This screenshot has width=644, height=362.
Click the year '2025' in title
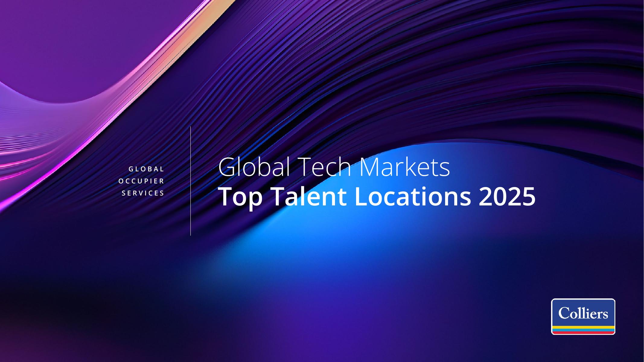(x=507, y=197)
